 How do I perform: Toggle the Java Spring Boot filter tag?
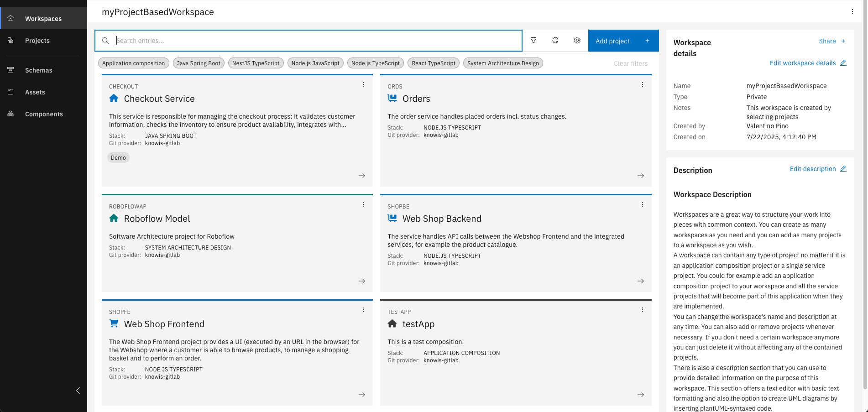199,63
